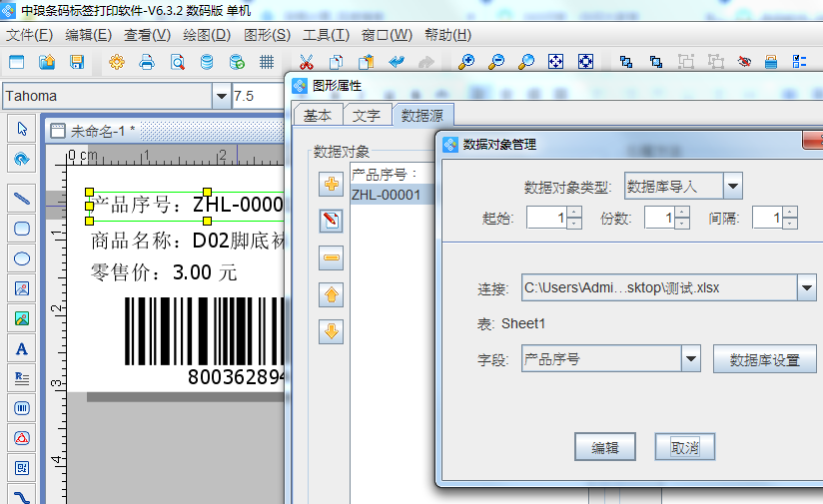Viewport: 823px width, 504px height.
Task: Select the straight line drawing tool
Action: coord(21,198)
